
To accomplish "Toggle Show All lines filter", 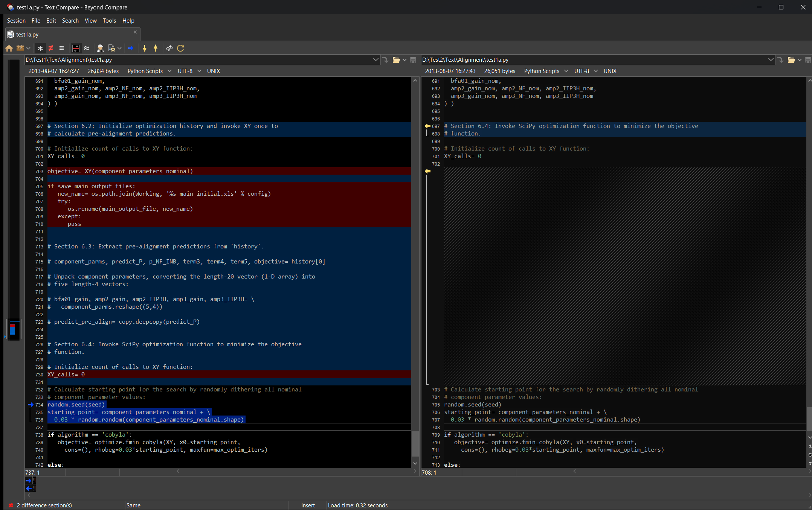I will point(40,48).
